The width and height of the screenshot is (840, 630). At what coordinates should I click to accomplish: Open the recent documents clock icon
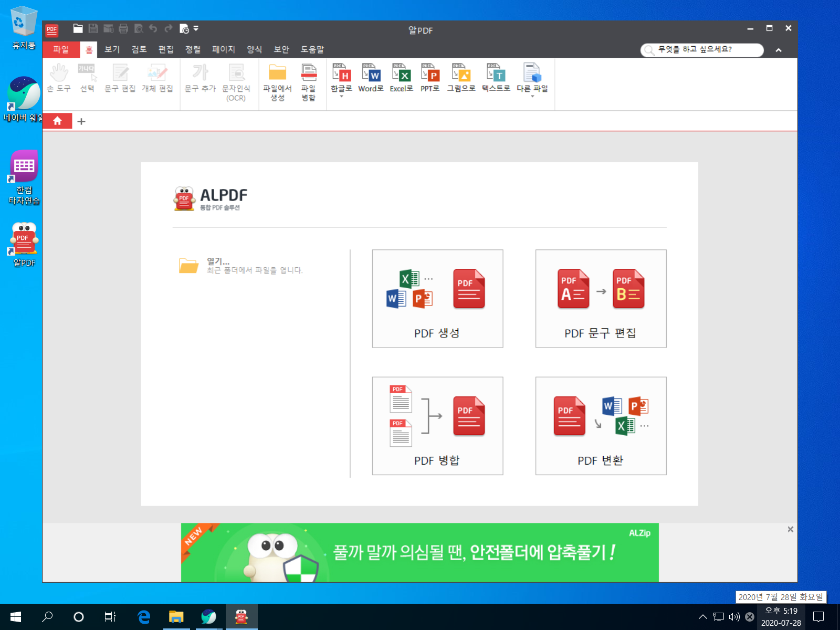click(184, 28)
